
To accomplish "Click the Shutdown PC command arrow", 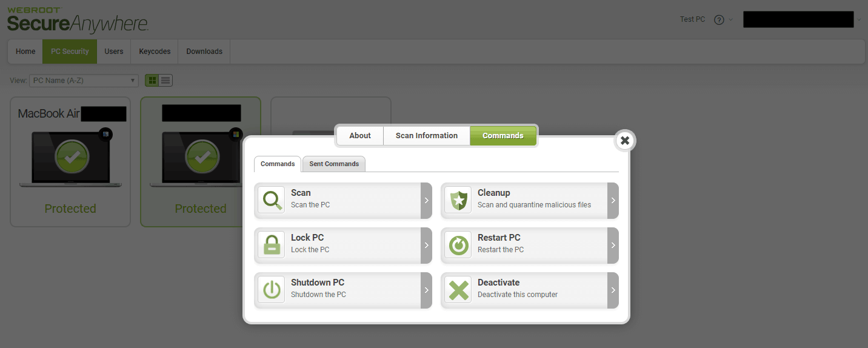I will pos(426,290).
